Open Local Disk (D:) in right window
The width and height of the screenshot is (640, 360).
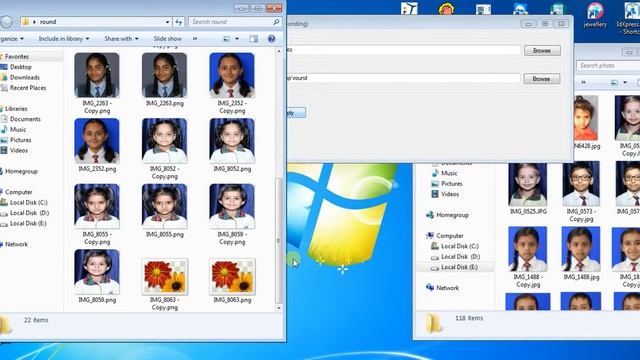[x=460, y=257]
